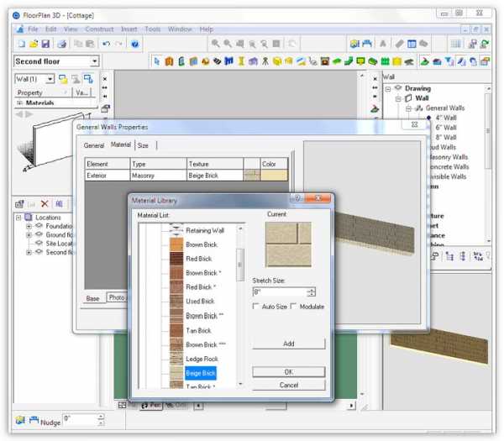Click the Nudge distance input field

pyautogui.click(x=80, y=420)
